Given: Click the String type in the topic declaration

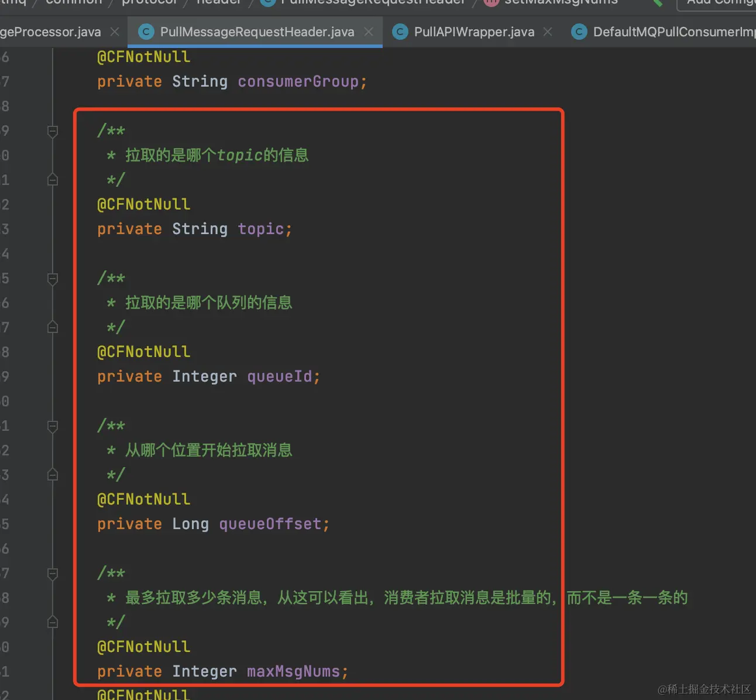Looking at the screenshot, I should (x=200, y=229).
